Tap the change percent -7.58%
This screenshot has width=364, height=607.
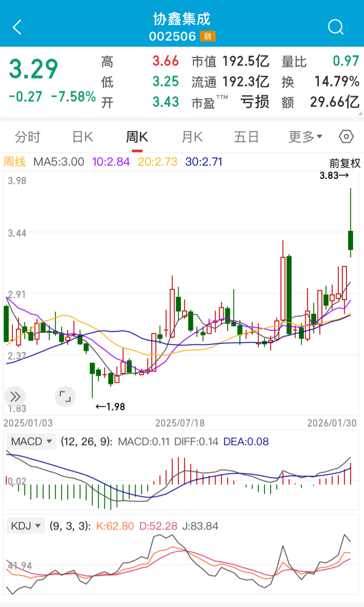(73, 97)
